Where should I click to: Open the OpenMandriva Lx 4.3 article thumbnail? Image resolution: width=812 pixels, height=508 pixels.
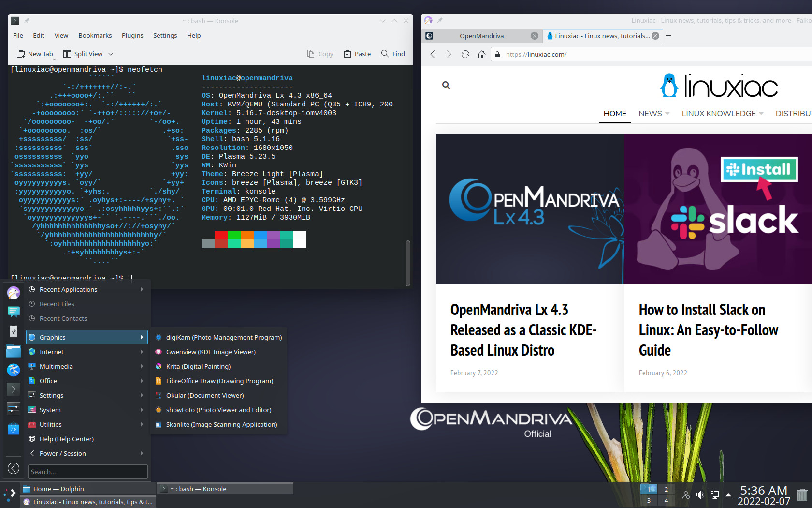point(530,209)
